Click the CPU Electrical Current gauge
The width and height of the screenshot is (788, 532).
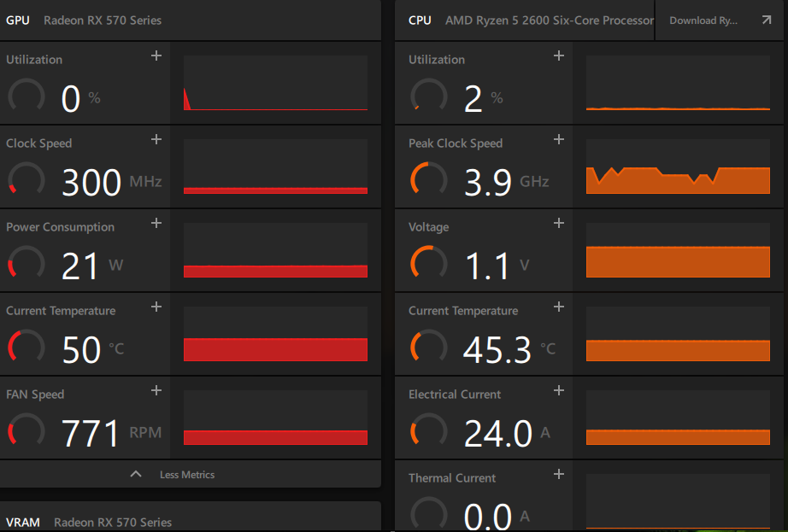pyautogui.click(x=429, y=430)
